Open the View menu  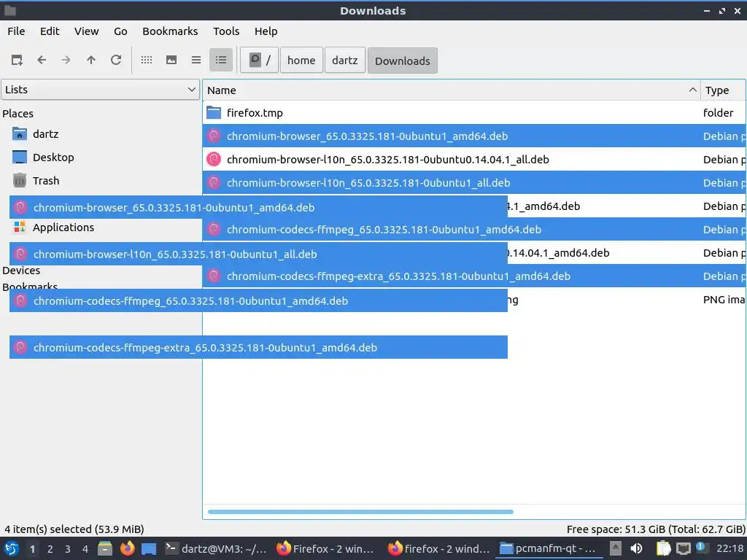86,31
